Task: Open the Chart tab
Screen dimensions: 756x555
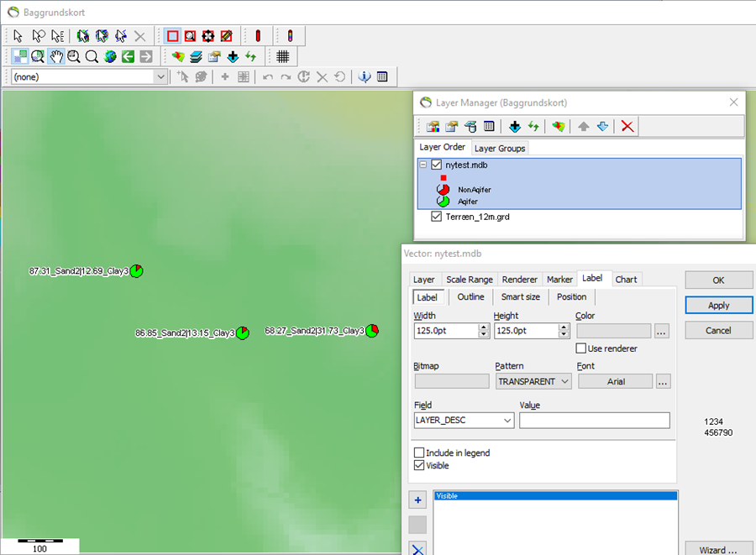Action: [626, 280]
